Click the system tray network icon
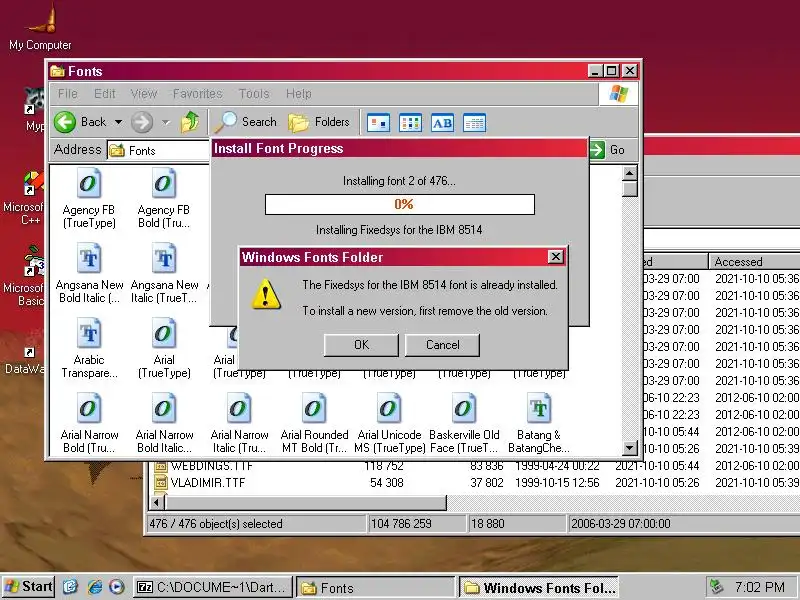Viewport: 800px width, 600px height. [x=717, y=587]
